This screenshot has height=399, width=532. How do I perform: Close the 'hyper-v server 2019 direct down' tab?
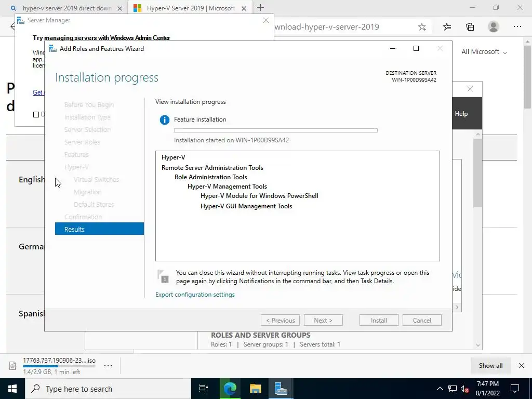click(119, 8)
